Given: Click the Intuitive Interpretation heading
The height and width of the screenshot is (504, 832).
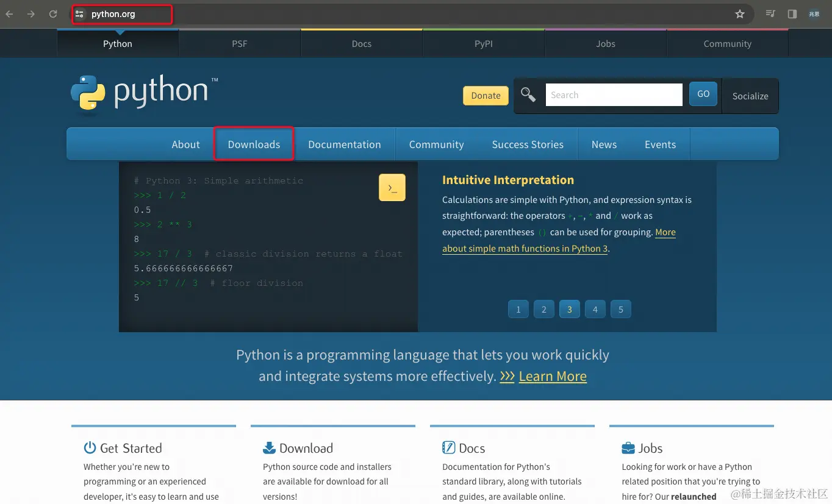Looking at the screenshot, I should [508, 180].
